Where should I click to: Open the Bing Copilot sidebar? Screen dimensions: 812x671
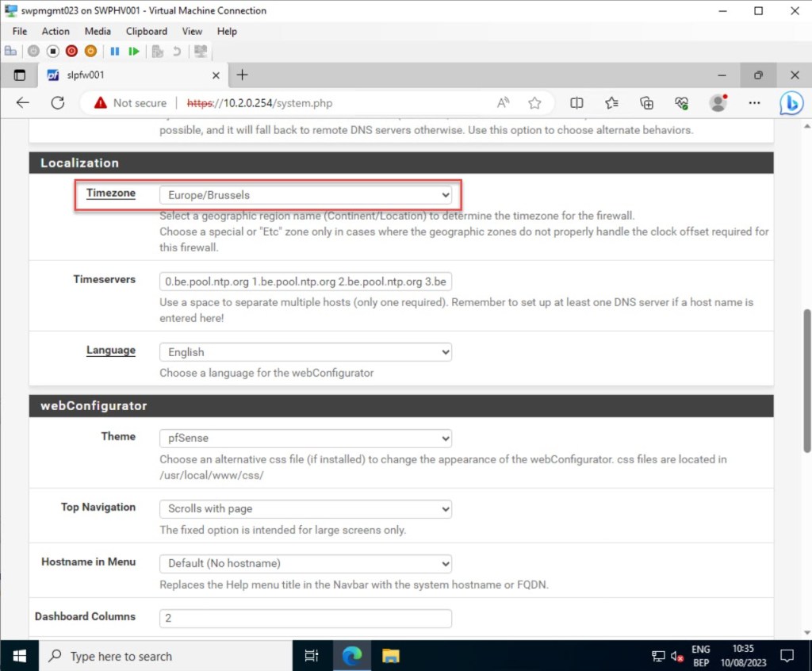[x=791, y=103]
